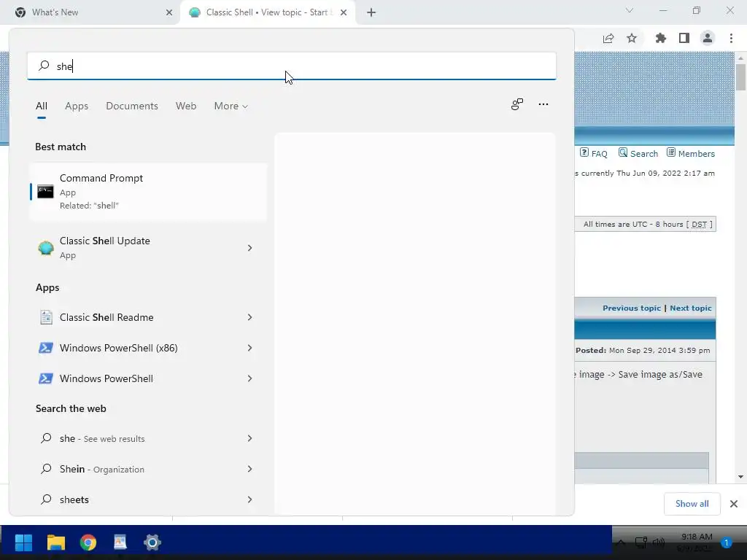747x560 pixels.
Task: Open the More filter dropdown
Action: [231, 106]
